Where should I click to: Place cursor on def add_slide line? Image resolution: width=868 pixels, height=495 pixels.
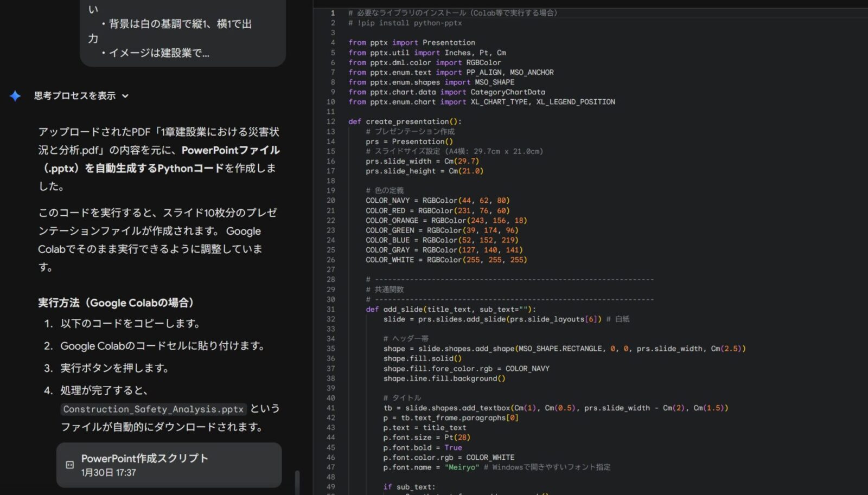pyautogui.click(x=450, y=309)
